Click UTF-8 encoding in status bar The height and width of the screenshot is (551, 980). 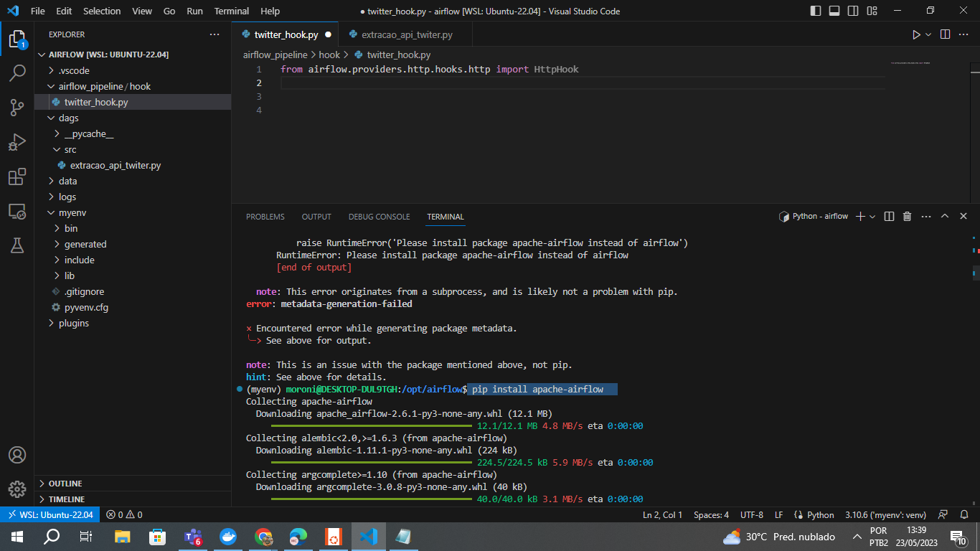(x=752, y=514)
